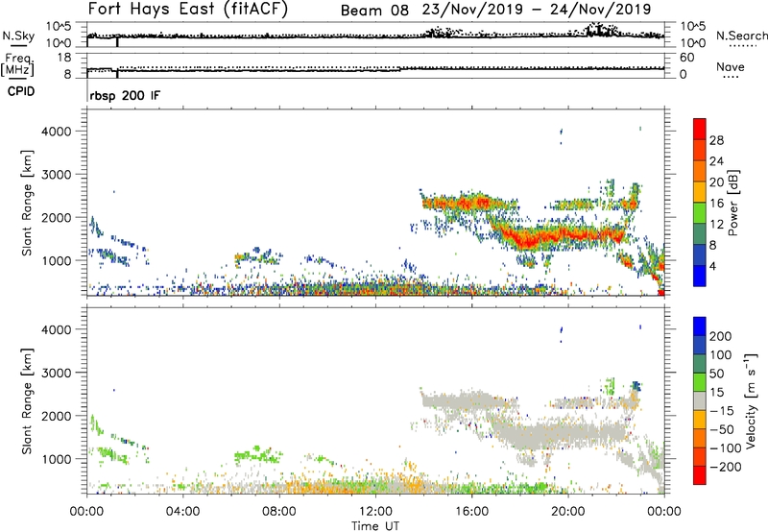This screenshot has width=768, height=532.
Task: Click "3000" on the power panel range axis
Action: [x=57, y=175]
